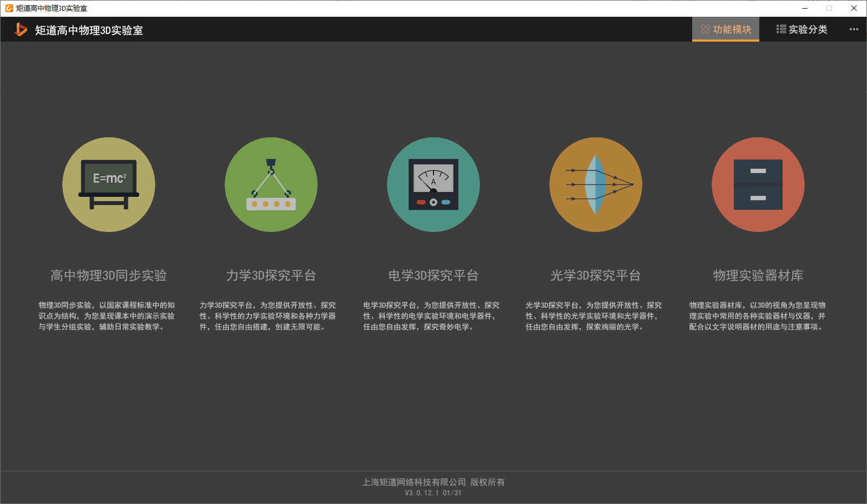
Task: Click the 上海矩道网络科技有限公司 版权所有 footer text
Action: [x=433, y=482]
